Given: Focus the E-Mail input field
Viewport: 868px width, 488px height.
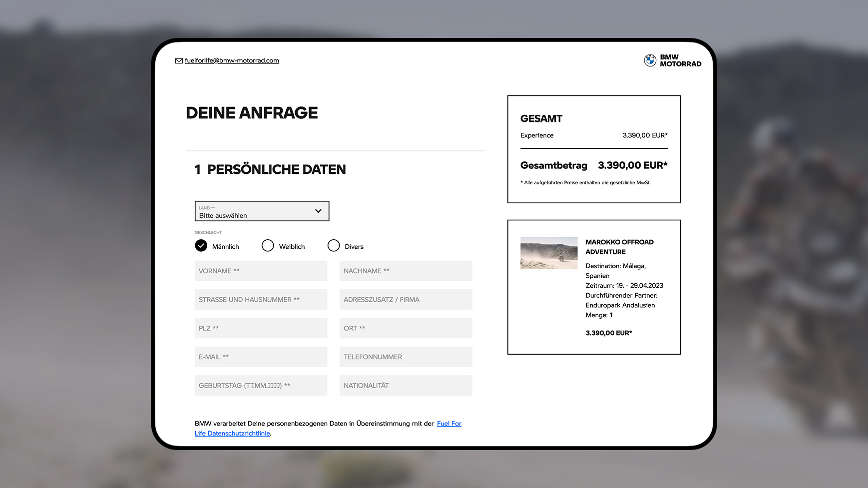Looking at the screenshot, I should pos(261,357).
